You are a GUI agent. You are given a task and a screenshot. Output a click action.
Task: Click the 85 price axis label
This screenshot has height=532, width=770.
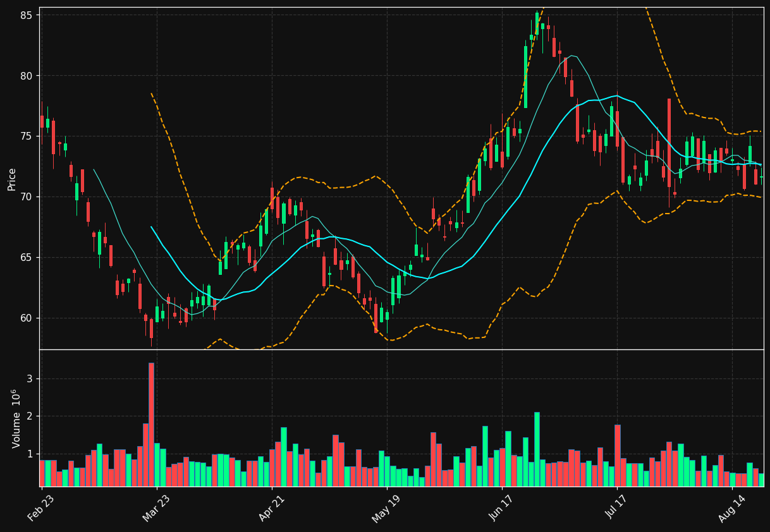(27, 15)
